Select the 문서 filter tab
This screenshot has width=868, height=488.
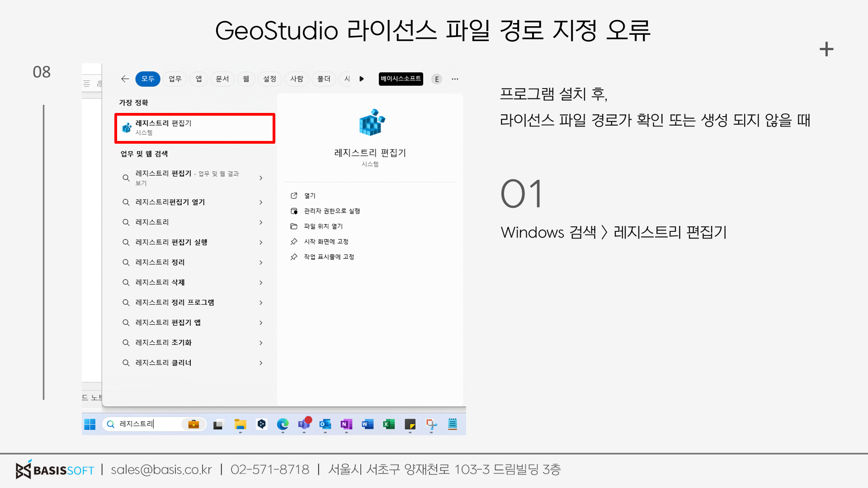tap(222, 79)
